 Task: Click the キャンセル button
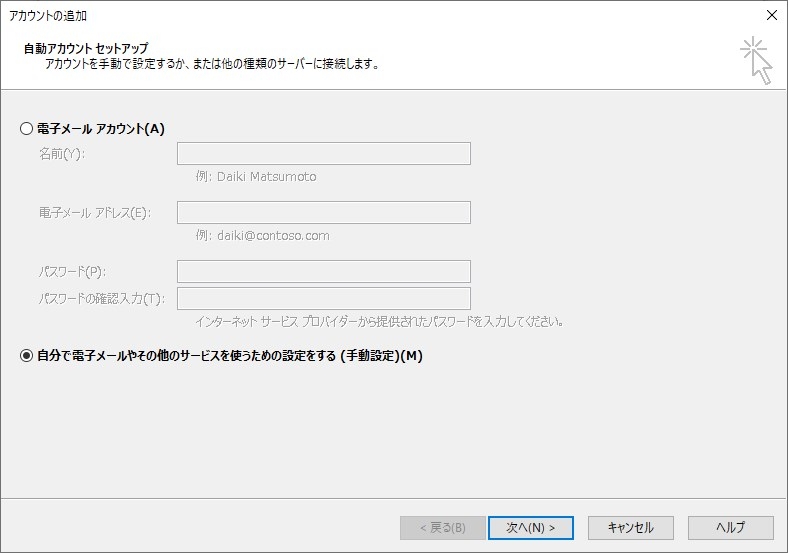pos(630,527)
